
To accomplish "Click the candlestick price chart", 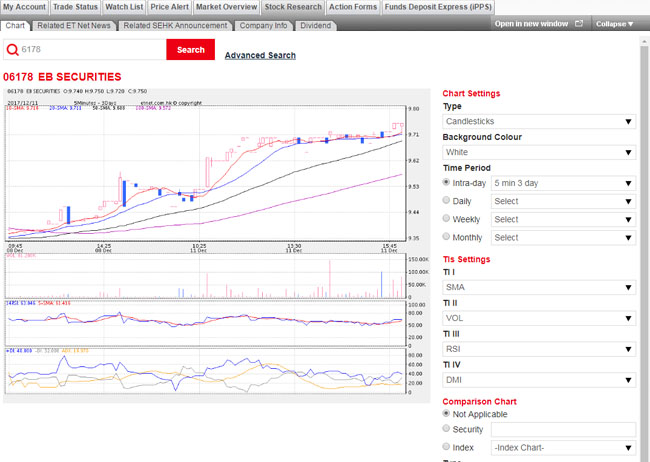I will tap(206, 173).
